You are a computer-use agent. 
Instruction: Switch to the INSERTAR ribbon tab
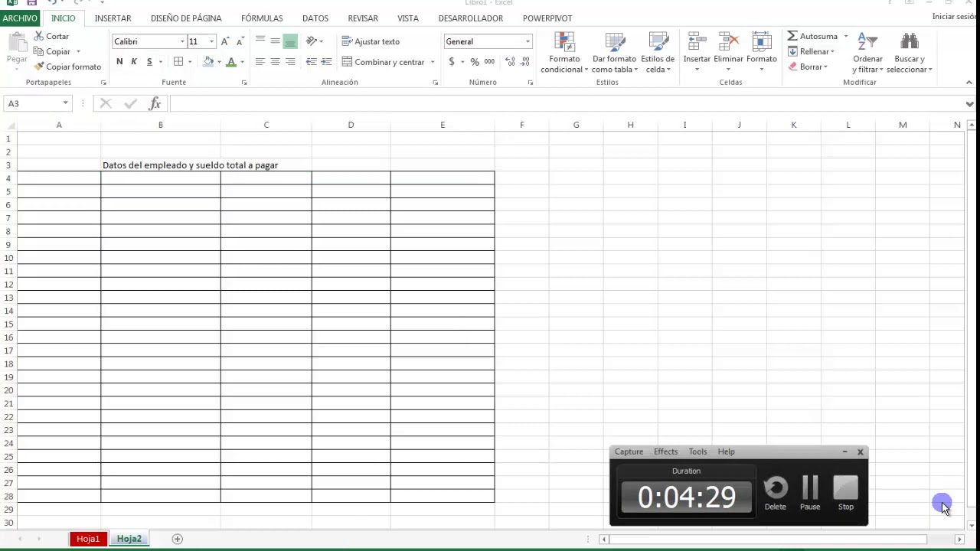[113, 18]
